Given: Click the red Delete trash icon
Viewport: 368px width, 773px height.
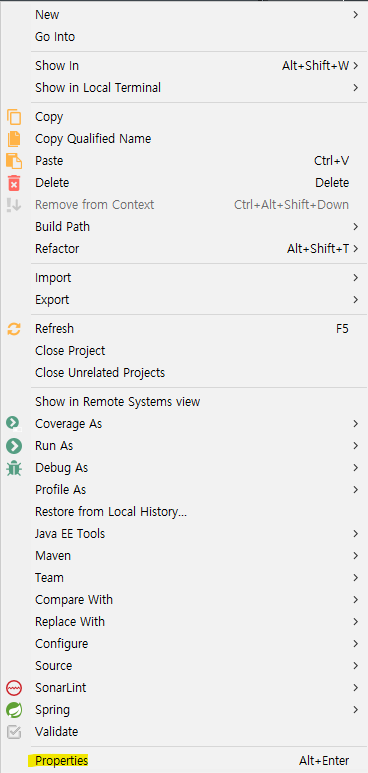Looking at the screenshot, I should point(14,183).
